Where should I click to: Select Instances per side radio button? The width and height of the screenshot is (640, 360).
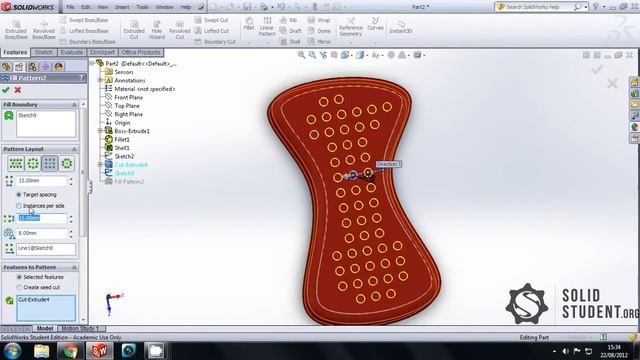pos(19,206)
